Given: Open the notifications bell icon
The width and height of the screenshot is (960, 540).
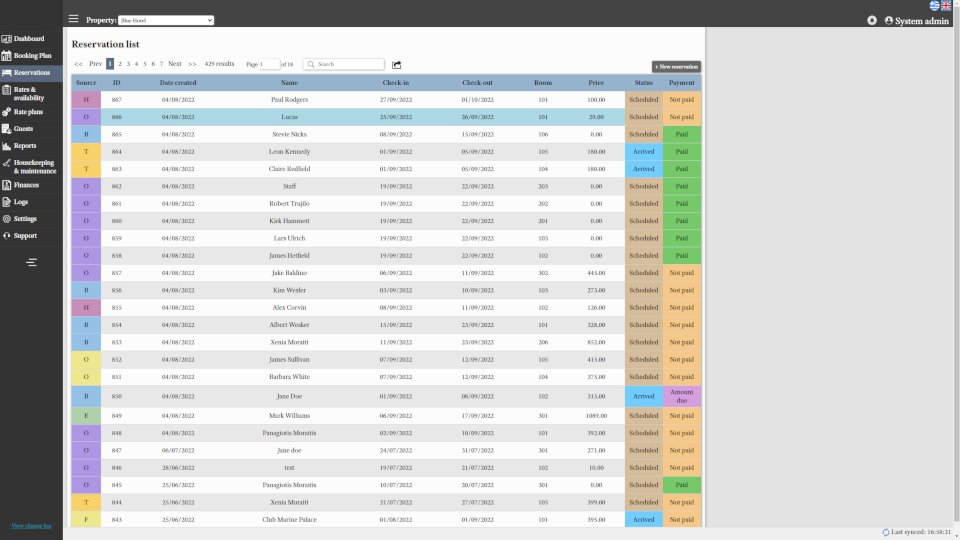Looking at the screenshot, I should tap(872, 20).
